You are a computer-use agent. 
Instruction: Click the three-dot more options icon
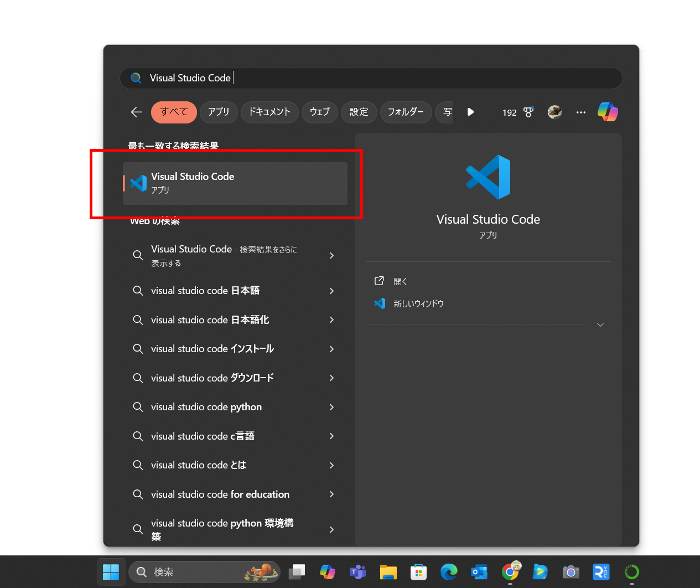pyautogui.click(x=580, y=112)
